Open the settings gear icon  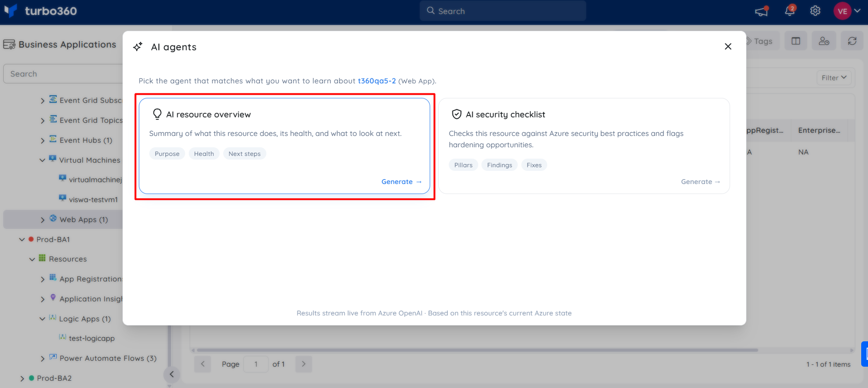coord(815,11)
